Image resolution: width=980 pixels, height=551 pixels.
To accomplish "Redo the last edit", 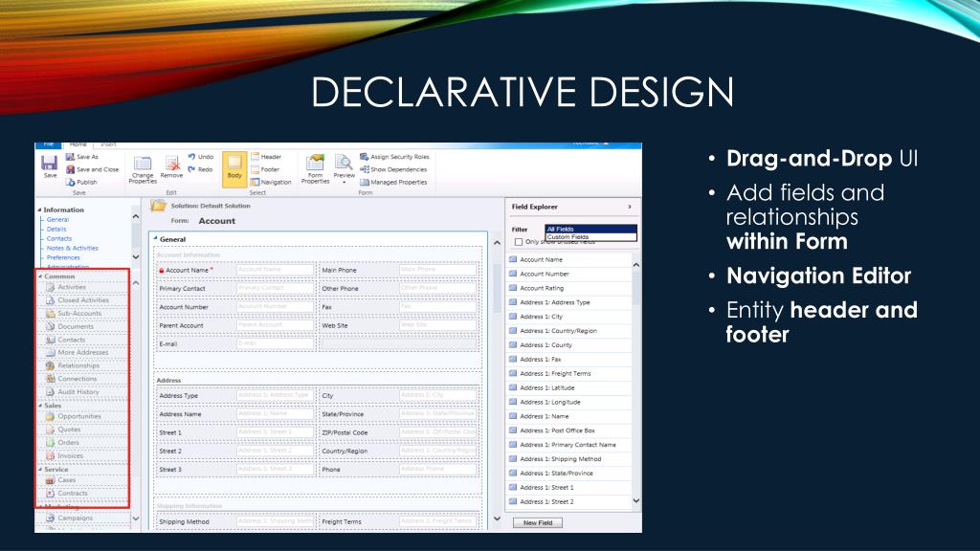I will [x=201, y=169].
